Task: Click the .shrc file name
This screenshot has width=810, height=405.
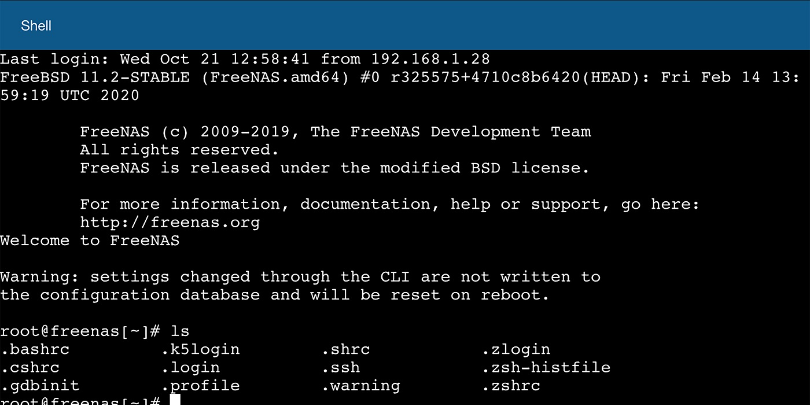Action: tap(345, 349)
